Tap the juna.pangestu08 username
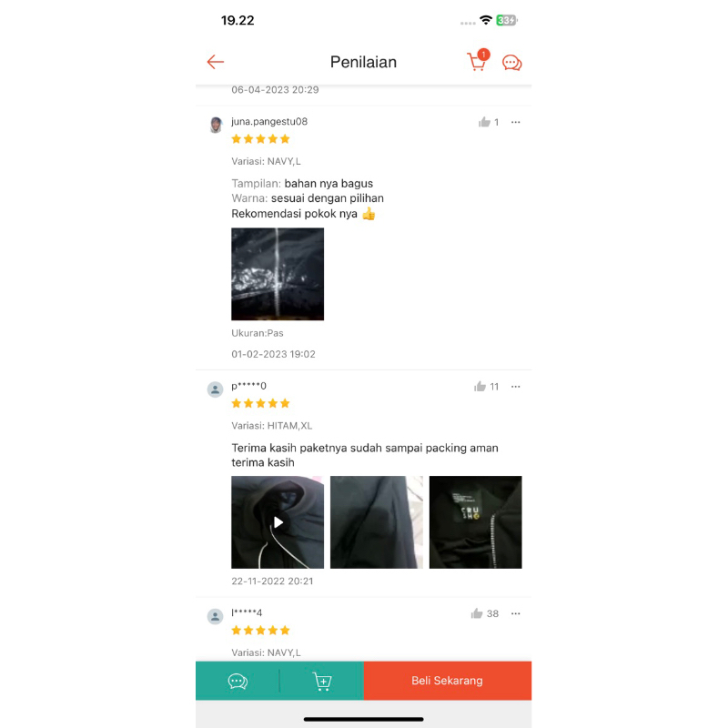The image size is (728, 728). [269, 122]
